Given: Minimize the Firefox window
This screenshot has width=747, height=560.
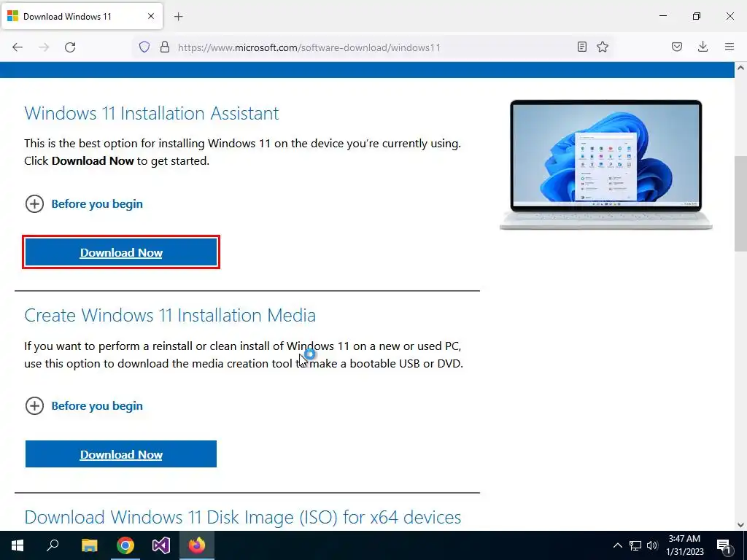Looking at the screenshot, I should click(x=662, y=16).
